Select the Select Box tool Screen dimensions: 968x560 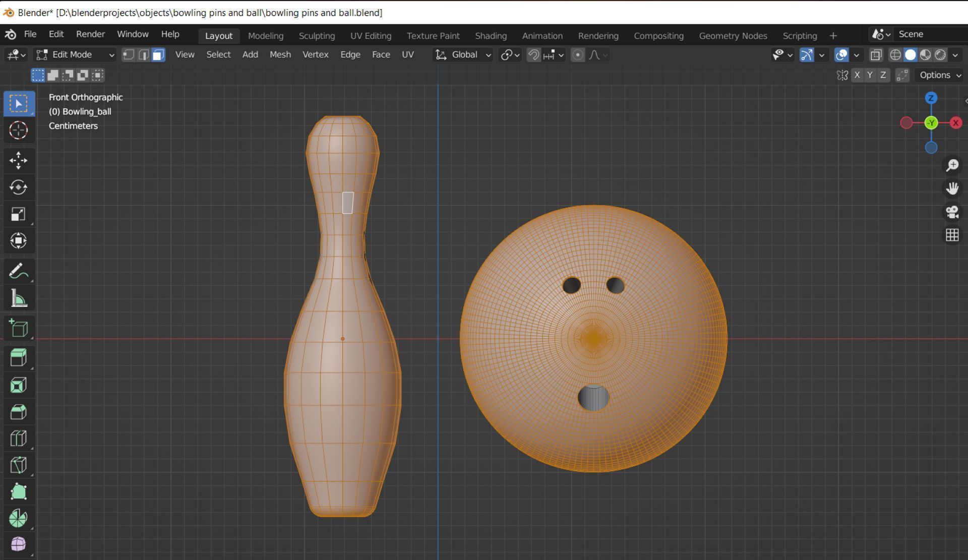pos(19,104)
